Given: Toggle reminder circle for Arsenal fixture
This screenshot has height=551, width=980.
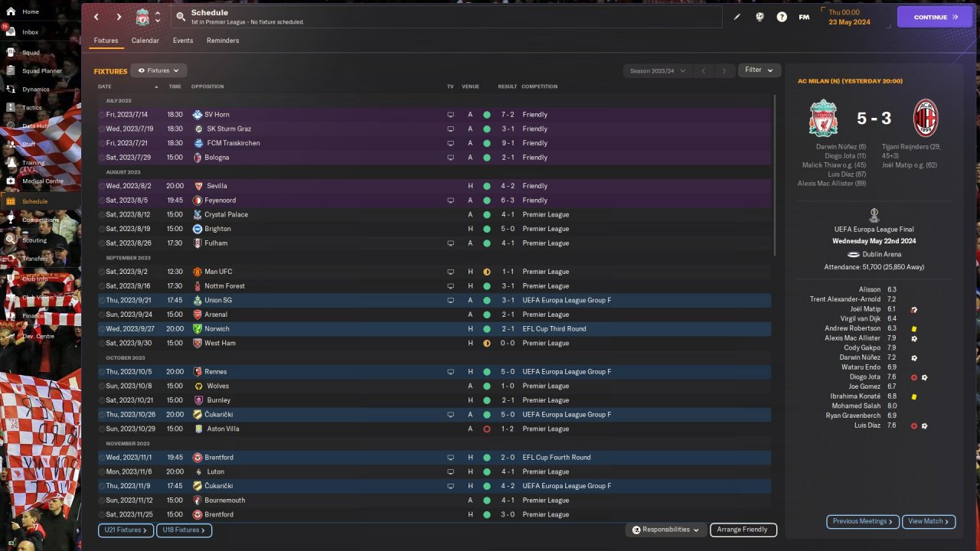Looking at the screenshot, I should [x=102, y=315].
